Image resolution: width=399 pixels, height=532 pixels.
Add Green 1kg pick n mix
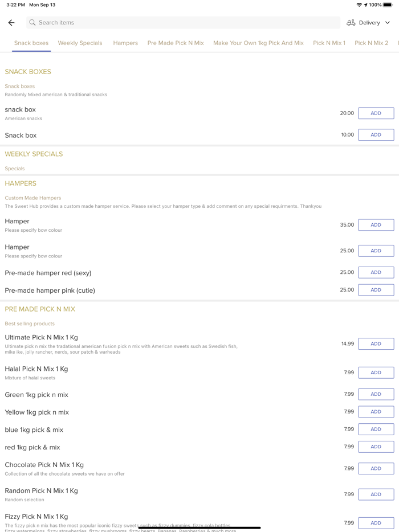376,394
